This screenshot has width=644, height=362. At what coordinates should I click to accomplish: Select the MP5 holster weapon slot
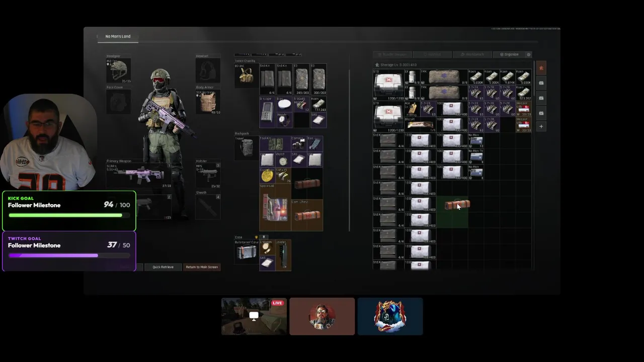pos(208,175)
